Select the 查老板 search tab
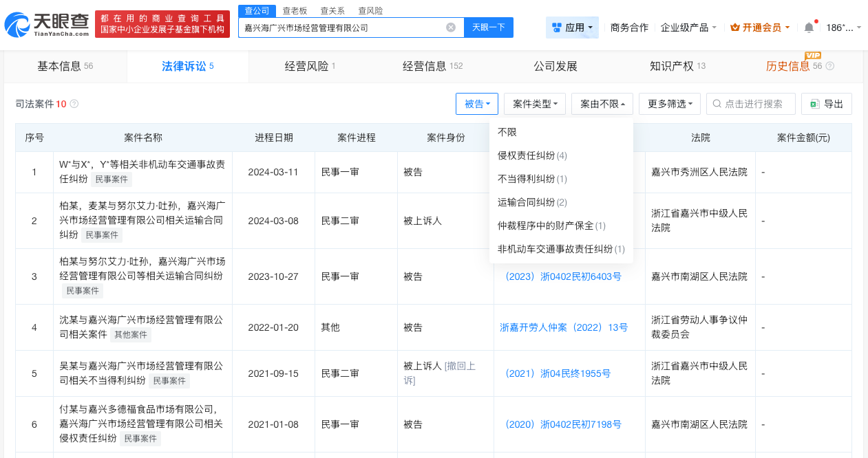This screenshot has height=458, width=868. 295,11
